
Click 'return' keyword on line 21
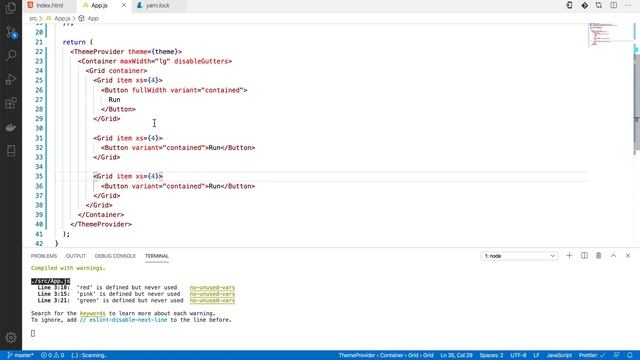pyautogui.click(x=74, y=42)
